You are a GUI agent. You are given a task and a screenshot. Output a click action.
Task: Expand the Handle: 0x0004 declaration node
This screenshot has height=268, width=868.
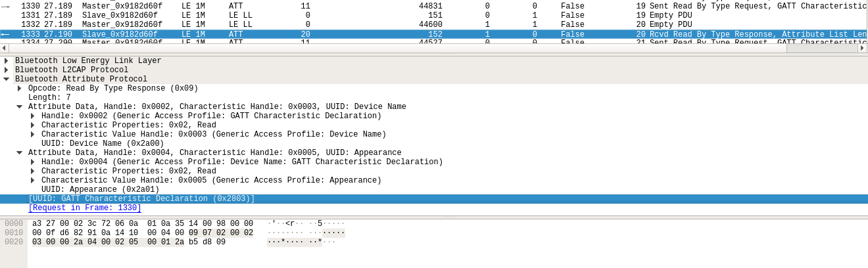[33, 162]
